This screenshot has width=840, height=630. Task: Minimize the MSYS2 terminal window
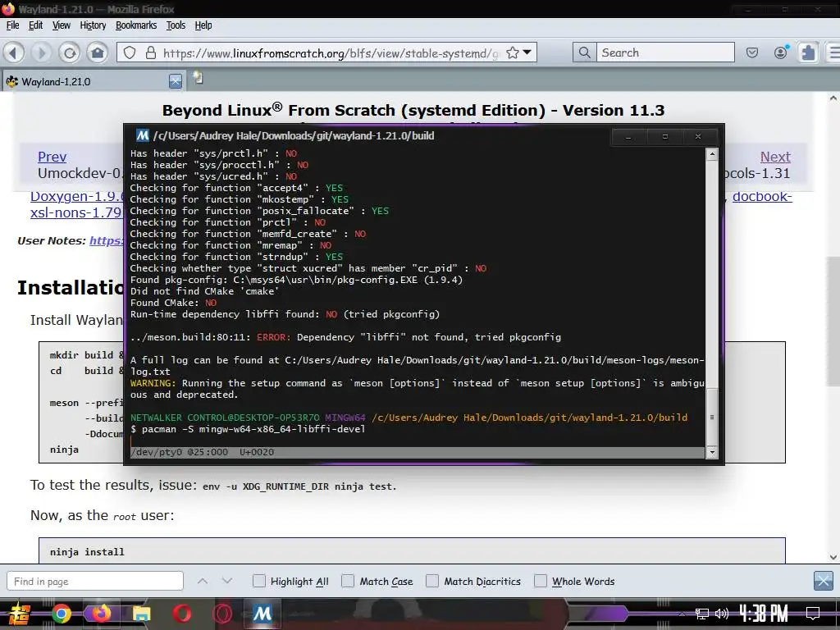click(x=628, y=137)
